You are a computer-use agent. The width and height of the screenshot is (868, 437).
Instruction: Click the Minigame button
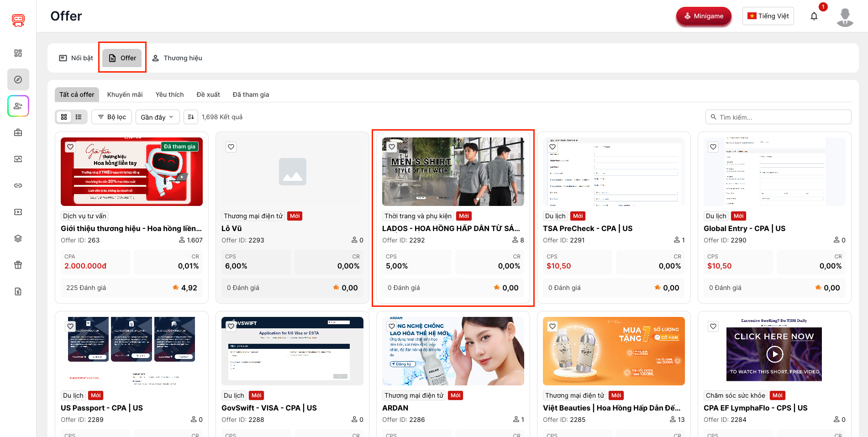pos(704,16)
